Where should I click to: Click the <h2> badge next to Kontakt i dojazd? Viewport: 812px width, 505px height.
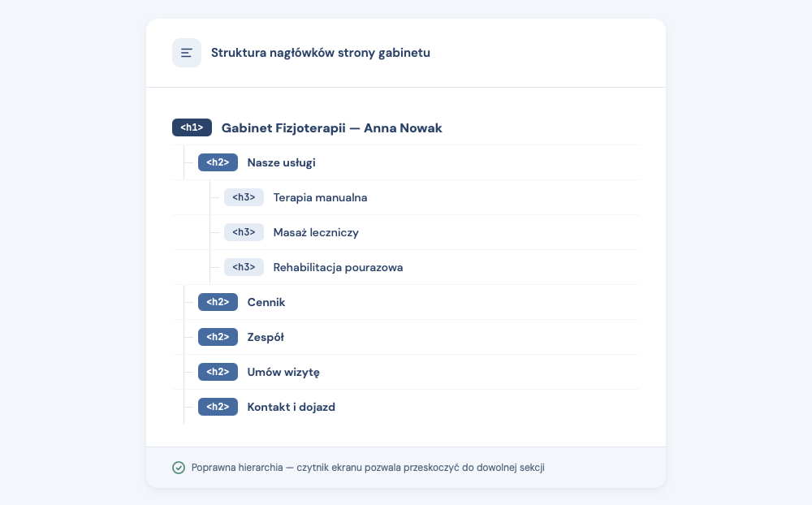point(218,407)
